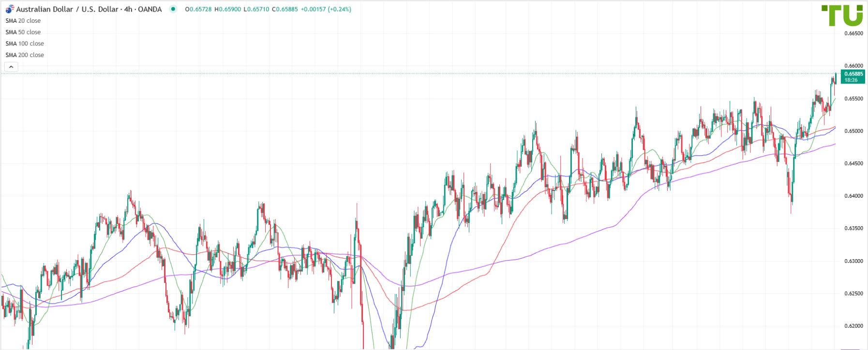Click the 0.65500 price axis label
This screenshot has width=868, height=350.
click(x=853, y=99)
